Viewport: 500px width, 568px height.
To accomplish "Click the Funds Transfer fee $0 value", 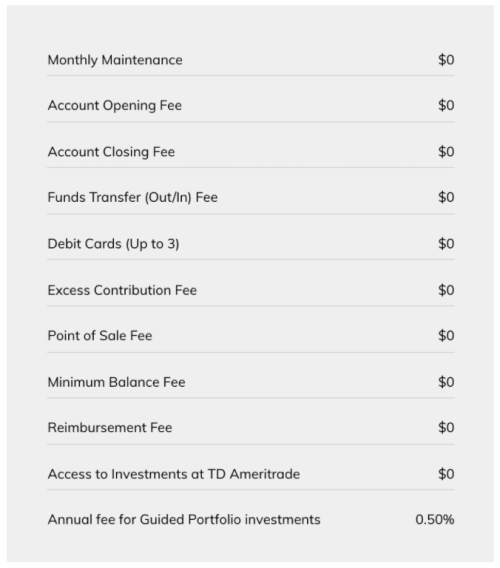I will [446, 197].
